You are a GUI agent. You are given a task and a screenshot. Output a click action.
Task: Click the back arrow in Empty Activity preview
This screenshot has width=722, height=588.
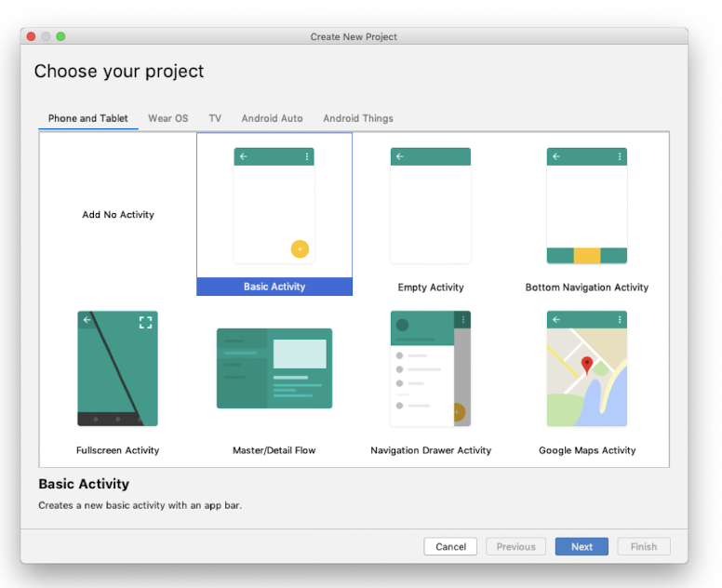(x=400, y=156)
